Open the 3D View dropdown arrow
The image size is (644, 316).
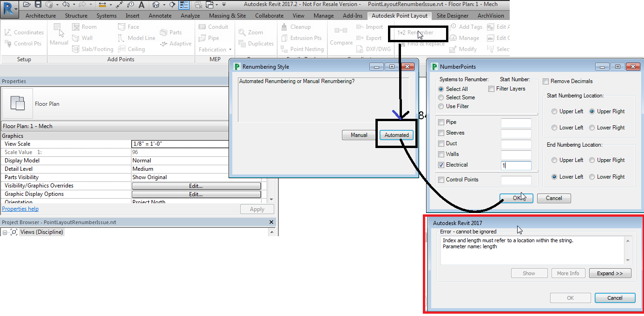click(164, 5)
